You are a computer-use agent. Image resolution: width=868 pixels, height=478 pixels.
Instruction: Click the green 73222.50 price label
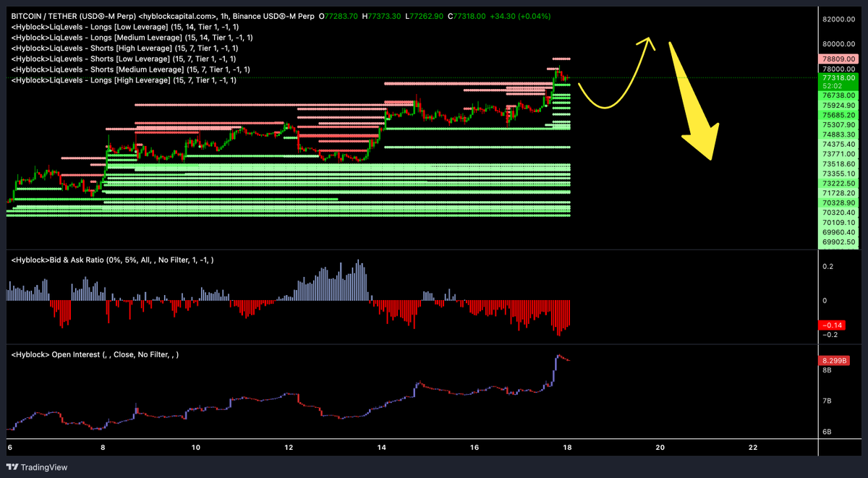[x=839, y=184]
